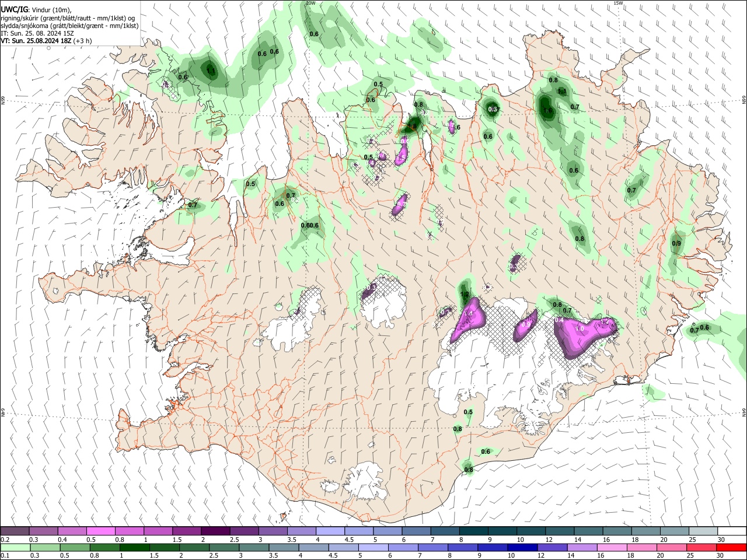The height and width of the screenshot is (560, 747).
Task: Pick the grey 20 swatch on upper scale
Action: (675, 531)
